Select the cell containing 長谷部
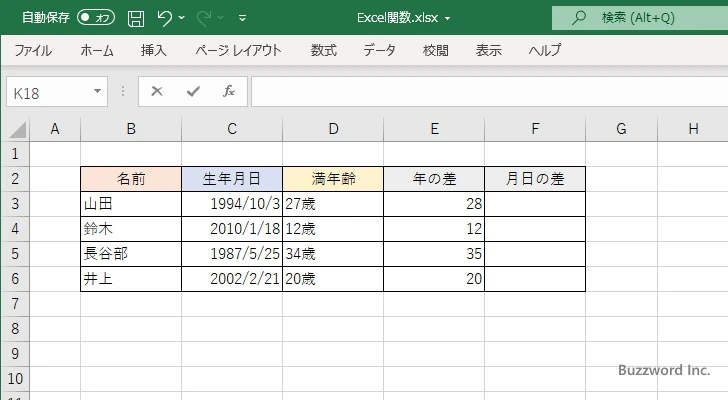 131,254
